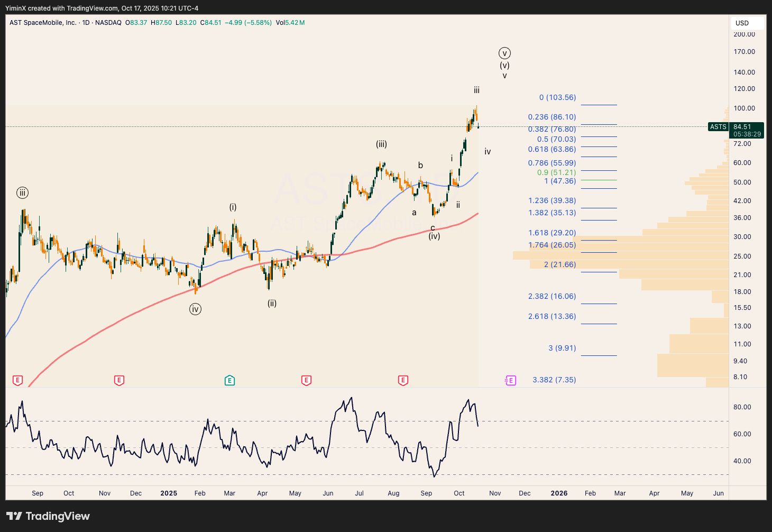Click the RSI pane 80.00 level label
The image size is (772, 532).
(x=742, y=407)
